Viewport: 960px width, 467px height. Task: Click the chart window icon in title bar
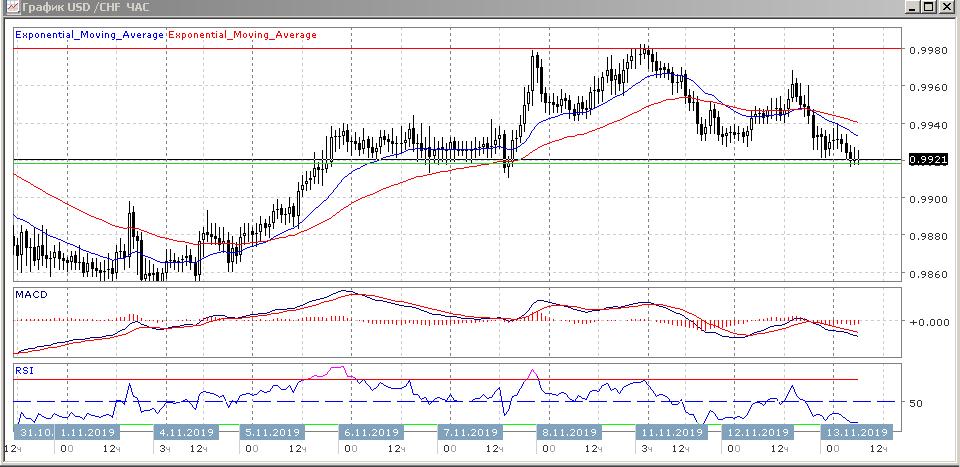[x=9, y=7]
